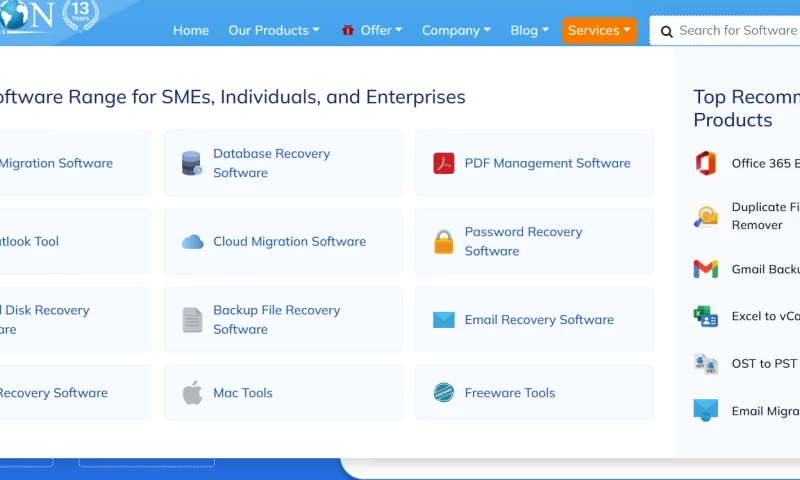The image size is (800, 480).
Task: Click the Email Migration envelope icon
Action: point(706,411)
